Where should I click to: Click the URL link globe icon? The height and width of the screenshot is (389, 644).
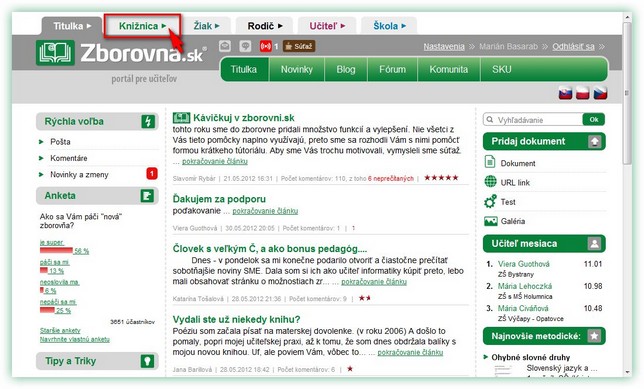(x=490, y=182)
